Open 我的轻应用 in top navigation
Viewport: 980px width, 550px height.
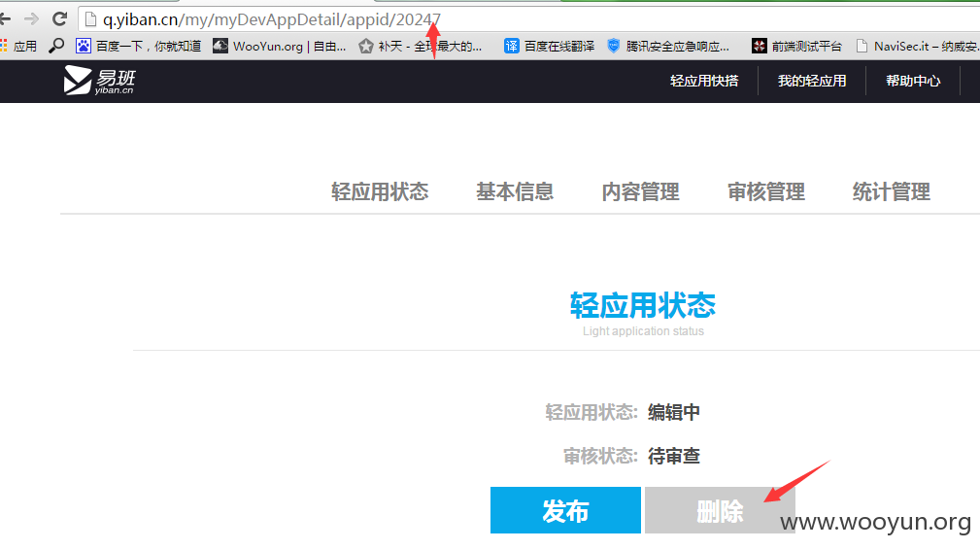click(812, 82)
